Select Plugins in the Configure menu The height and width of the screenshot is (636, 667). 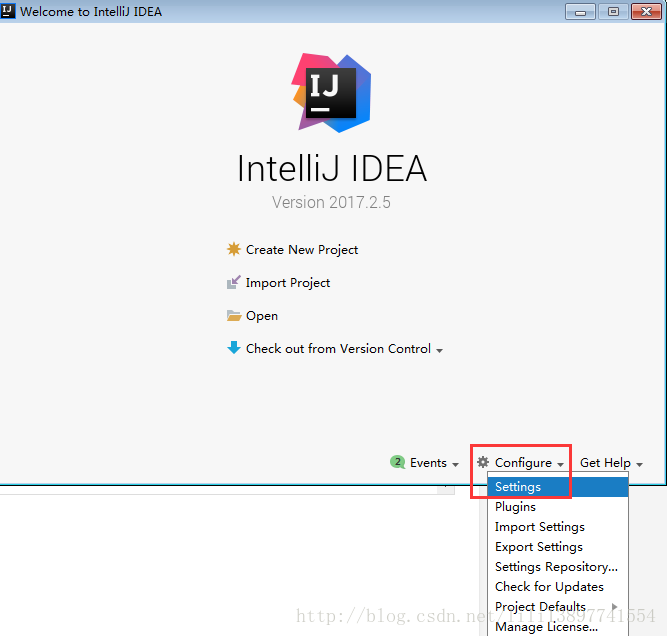pyautogui.click(x=558, y=507)
